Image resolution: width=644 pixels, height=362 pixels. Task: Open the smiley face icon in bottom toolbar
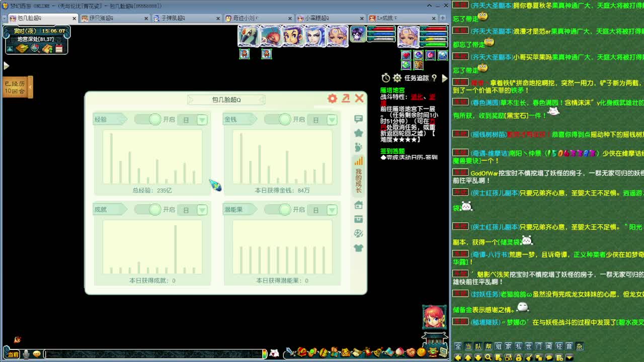pos(422,352)
